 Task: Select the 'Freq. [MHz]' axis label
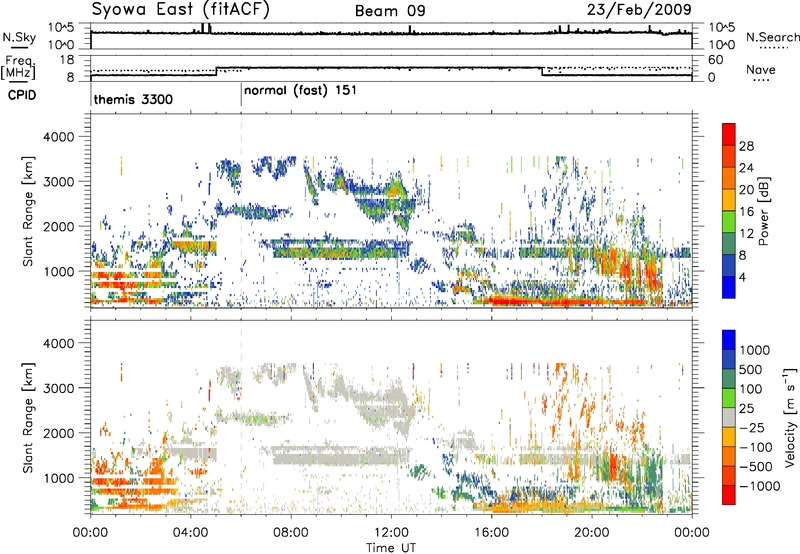pyautogui.click(x=18, y=67)
